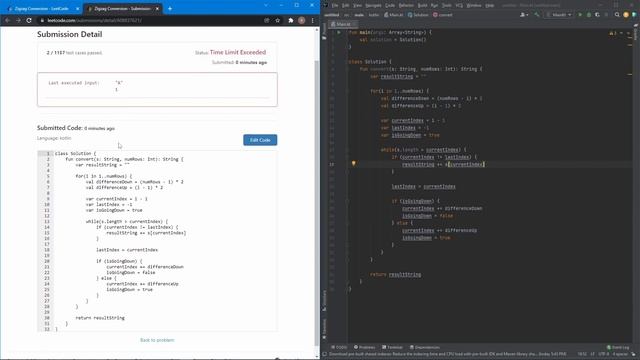Image resolution: width=640 pixels, height=360 pixels.
Task: Open the Window menu in IntelliJ
Action: point(474,5)
